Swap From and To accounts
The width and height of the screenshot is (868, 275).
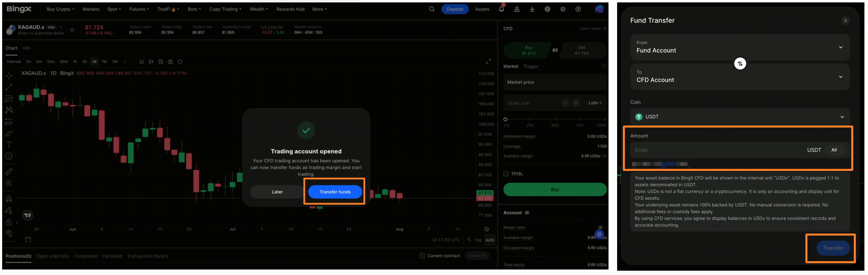click(x=740, y=63)
